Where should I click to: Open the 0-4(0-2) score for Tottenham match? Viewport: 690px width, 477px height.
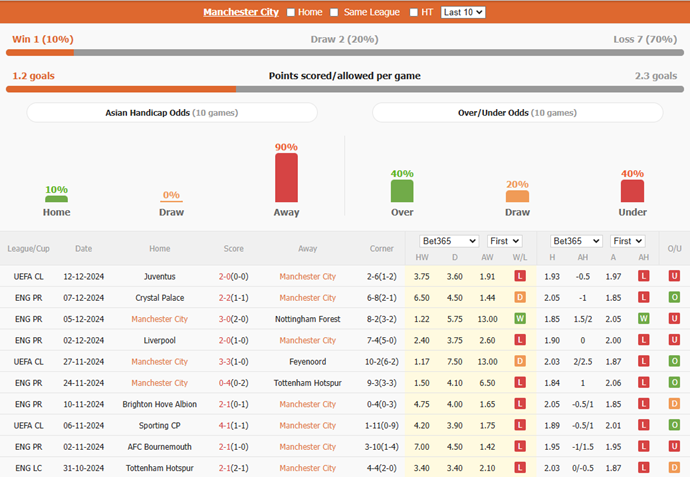click(x=234, y=383)
